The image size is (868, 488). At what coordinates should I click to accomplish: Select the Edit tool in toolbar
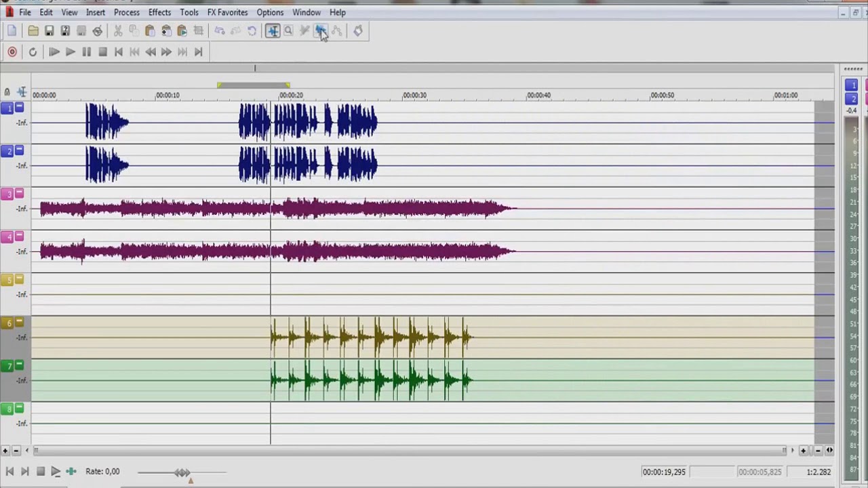click(x=273, y=30)
